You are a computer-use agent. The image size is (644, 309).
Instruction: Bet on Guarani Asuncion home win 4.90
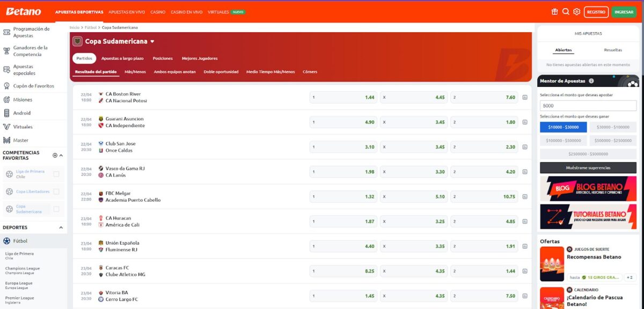(343, 122)
